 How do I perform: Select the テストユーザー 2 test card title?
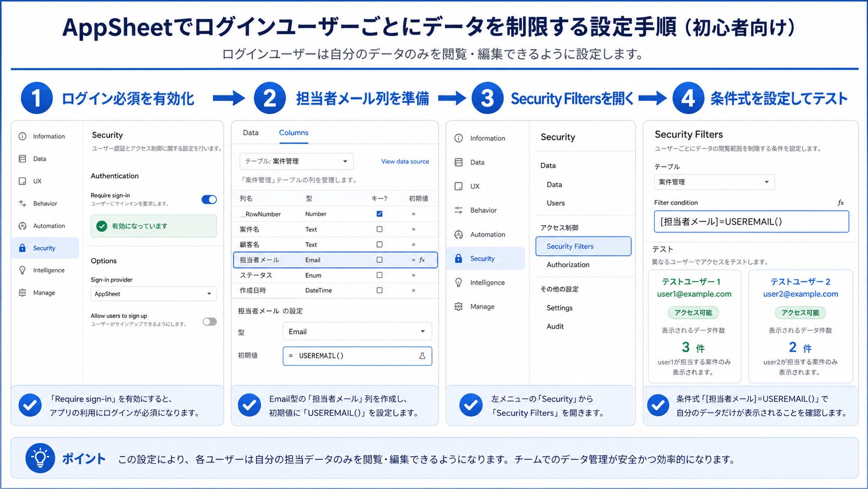(801, 282)
